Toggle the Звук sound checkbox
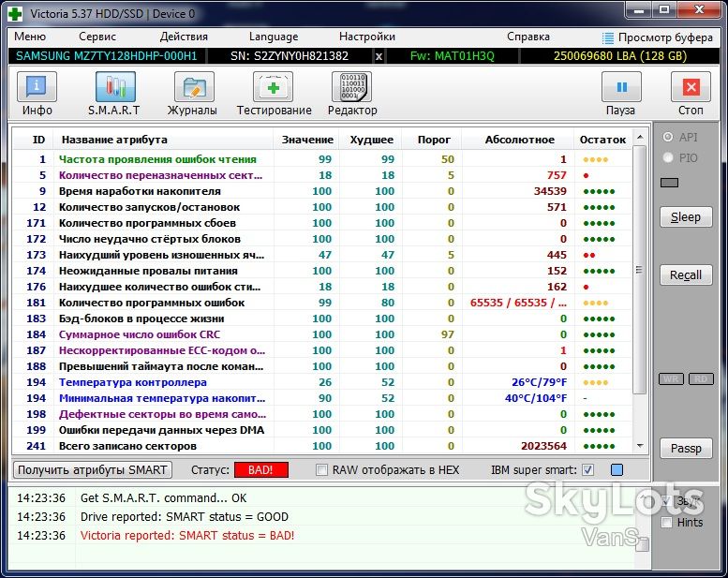 coord(667,501)
